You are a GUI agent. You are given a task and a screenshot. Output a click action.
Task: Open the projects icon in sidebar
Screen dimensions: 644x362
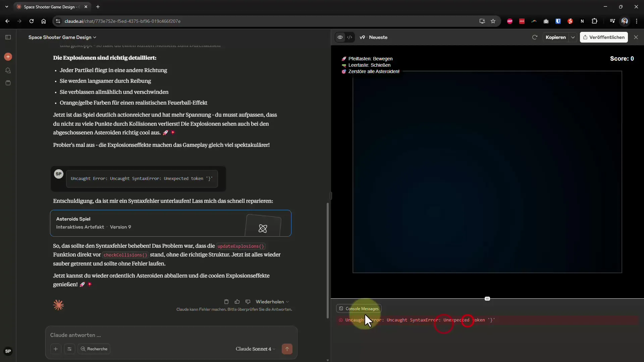click(8, 83)
